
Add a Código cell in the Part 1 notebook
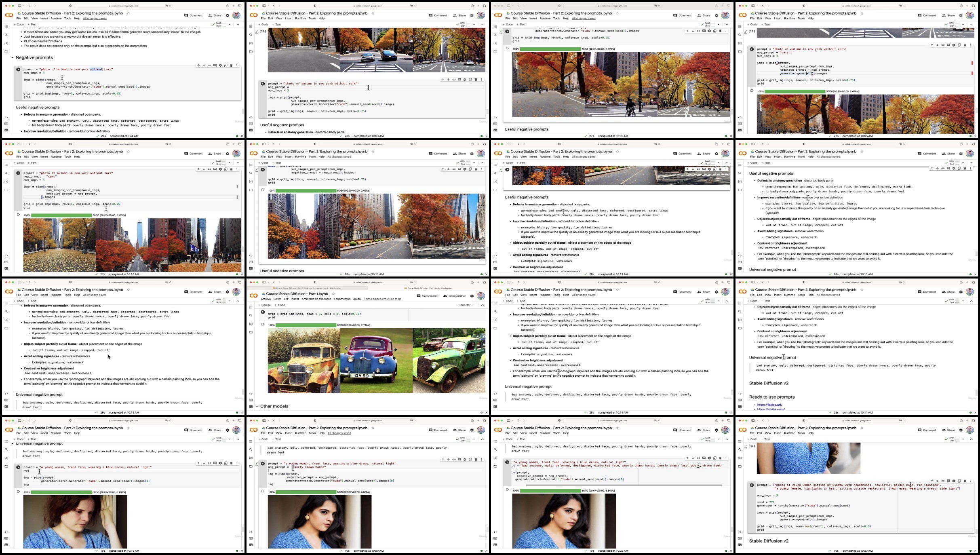[265, 305]
